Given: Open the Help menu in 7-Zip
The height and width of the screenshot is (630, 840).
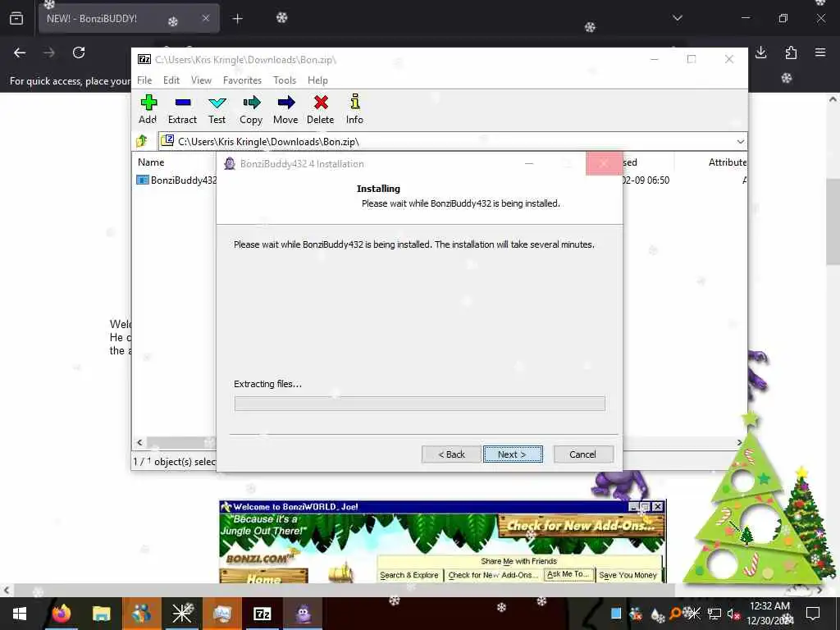Looking at the screenshot, I should click(317, 80).
